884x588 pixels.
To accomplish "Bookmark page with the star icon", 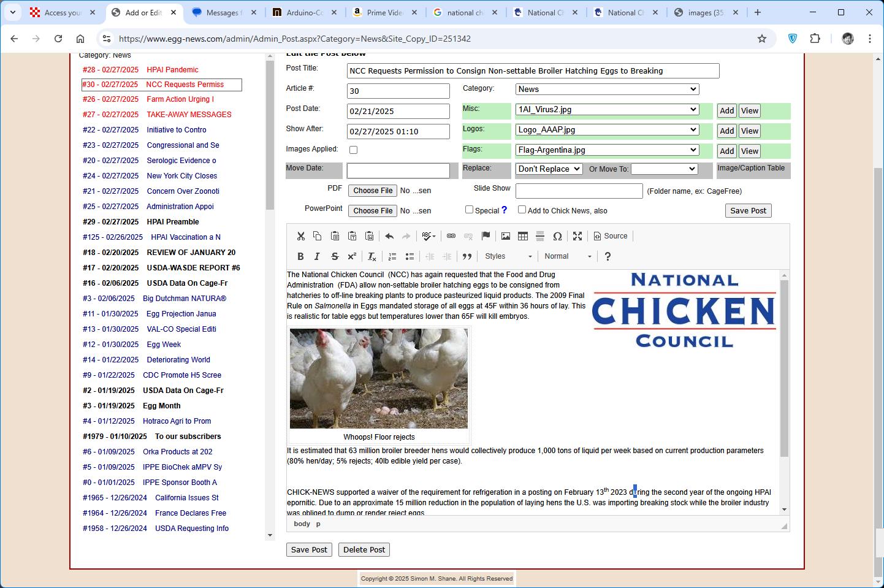I will coord(762,39).
